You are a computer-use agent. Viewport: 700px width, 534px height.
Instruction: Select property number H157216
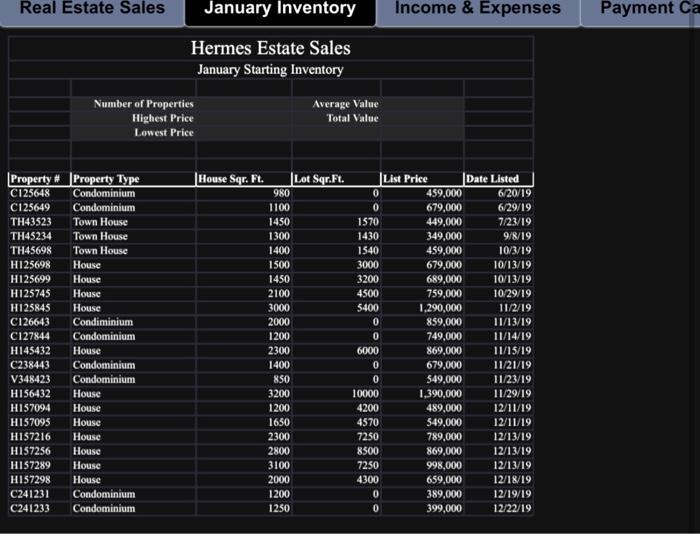(39, 437)
